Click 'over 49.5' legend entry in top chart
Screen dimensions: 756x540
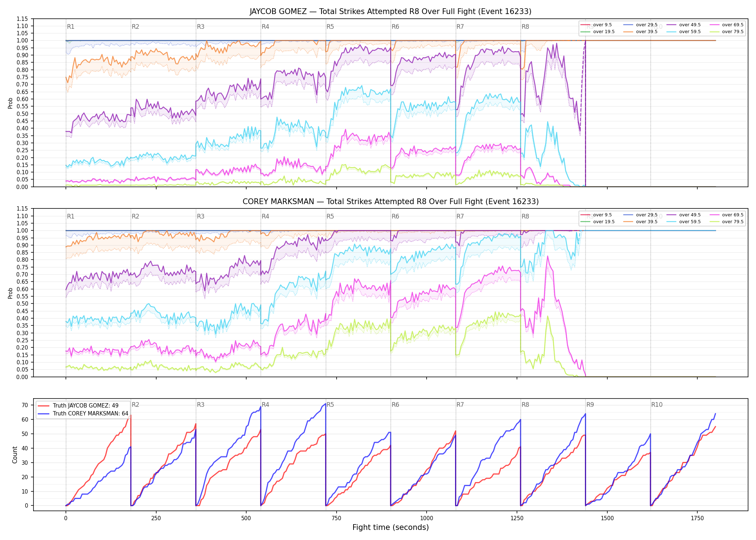684,25
